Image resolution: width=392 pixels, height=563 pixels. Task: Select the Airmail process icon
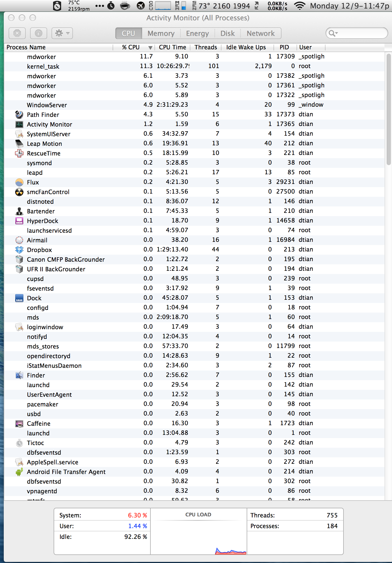tap(19, 240)
